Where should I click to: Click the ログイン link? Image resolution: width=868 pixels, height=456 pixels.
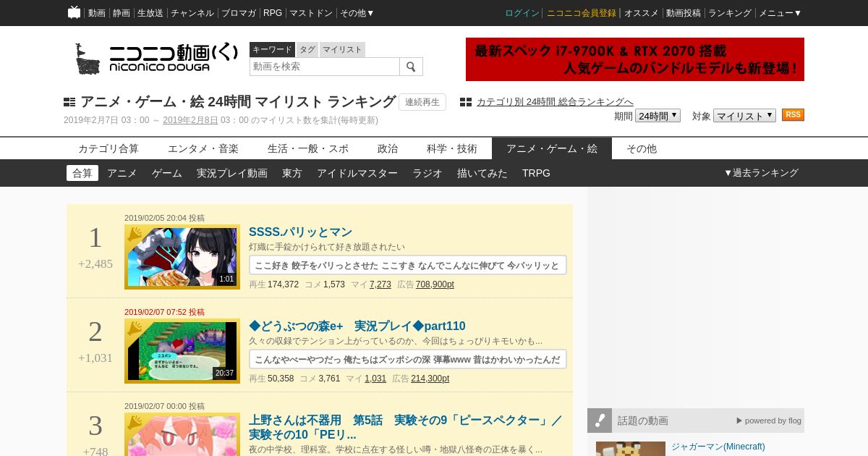point(522,13)
